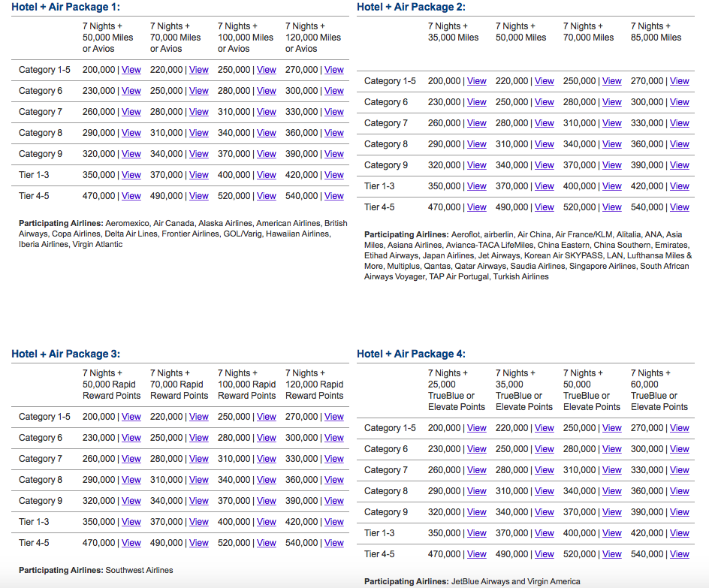Select "7 Nights + 25,000 TrueBlue or Elevate Points" header
709x588 pixels.
456,390
